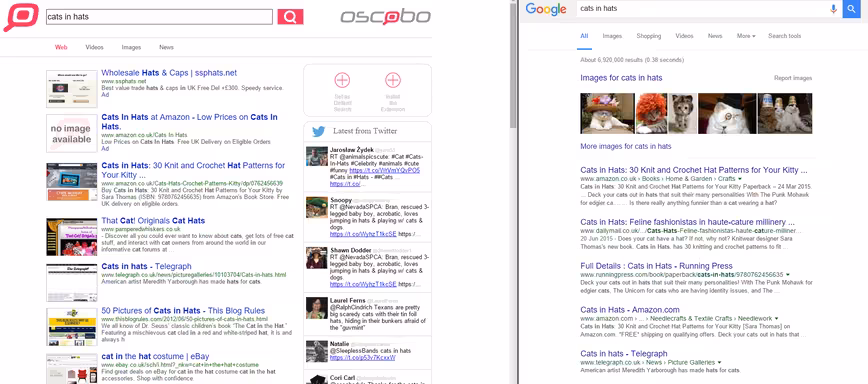
Task: Switch to the Oscobo Videos tab
Action: pyautogui.click(x=94, y=48)
